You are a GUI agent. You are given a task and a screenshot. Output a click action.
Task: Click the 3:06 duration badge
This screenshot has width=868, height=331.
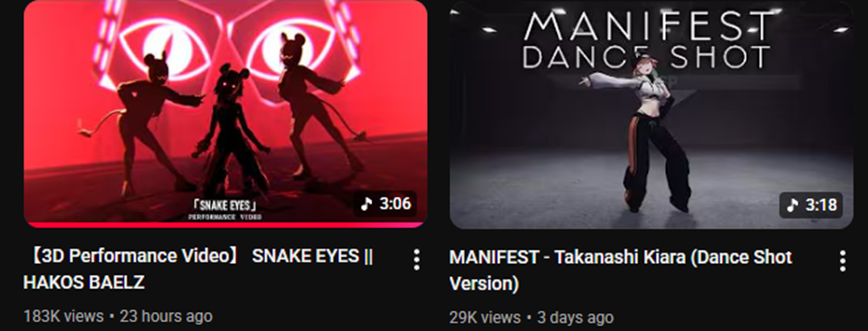(386, 204)
